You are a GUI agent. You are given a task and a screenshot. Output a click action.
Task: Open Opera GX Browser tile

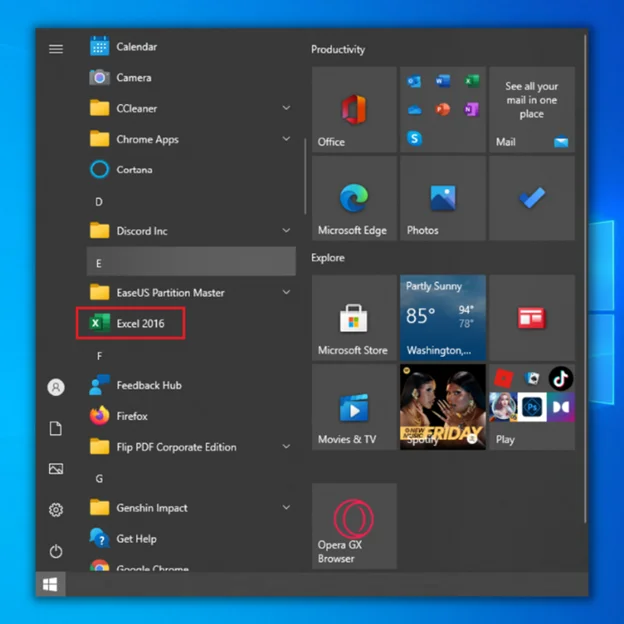[354, 526]
